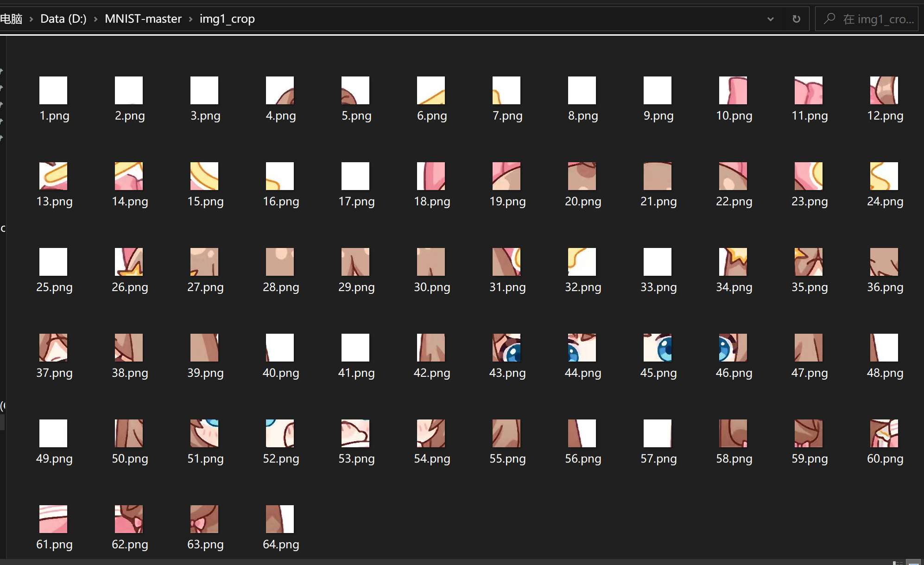Image resolution: width=924 pixels, height=565 pixels.
Task: Click the file name 17.png
Action: click(356, 202)
